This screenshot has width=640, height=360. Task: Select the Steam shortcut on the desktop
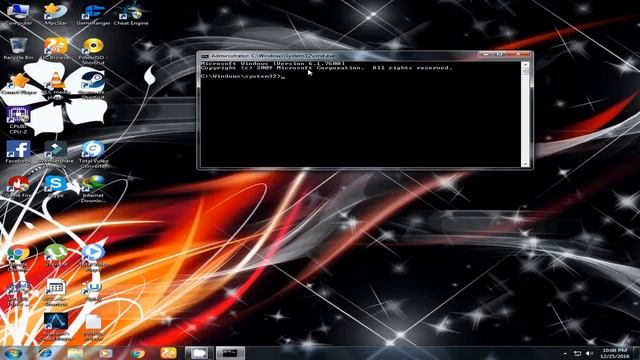click(93, 86)
